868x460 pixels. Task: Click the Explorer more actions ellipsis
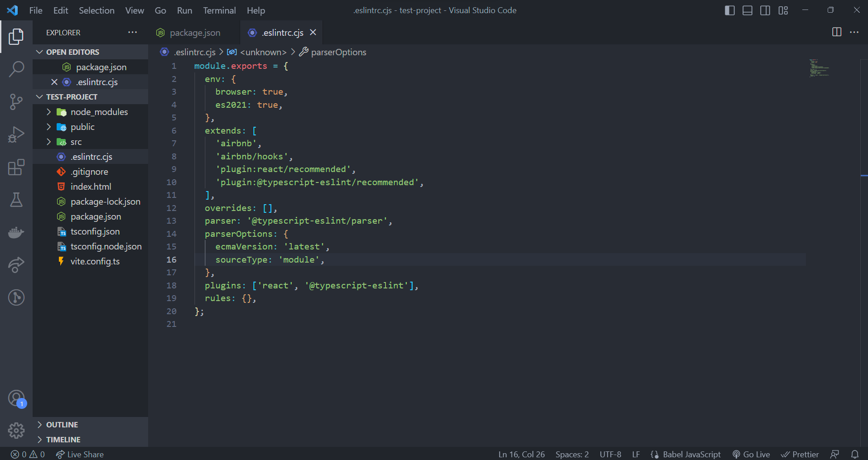pyautogui.click(x=132, y=33)
